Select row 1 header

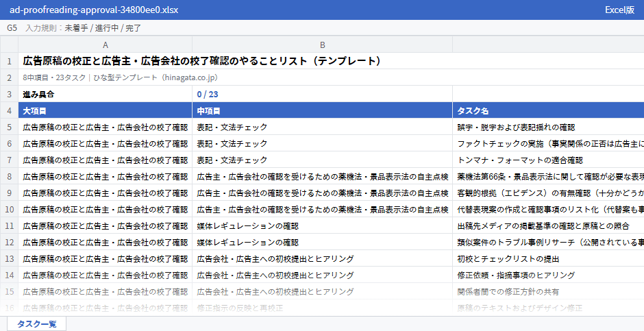[x=9, y=61]
